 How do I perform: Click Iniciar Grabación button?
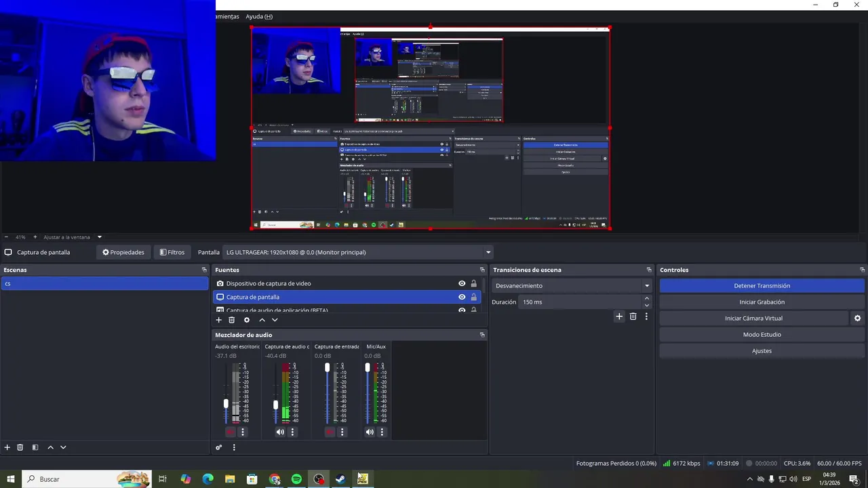coord(762,302)
